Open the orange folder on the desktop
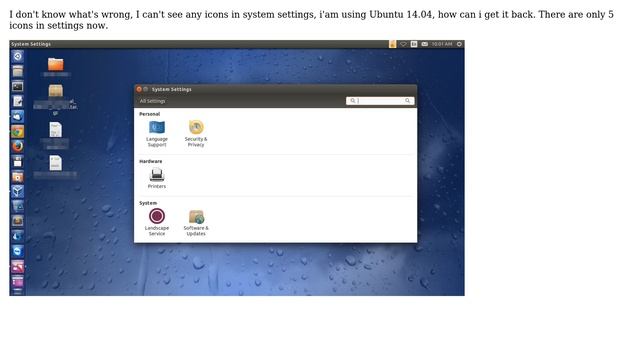The image size is (640, 360). pyautogui.click(x=56, y=64)
